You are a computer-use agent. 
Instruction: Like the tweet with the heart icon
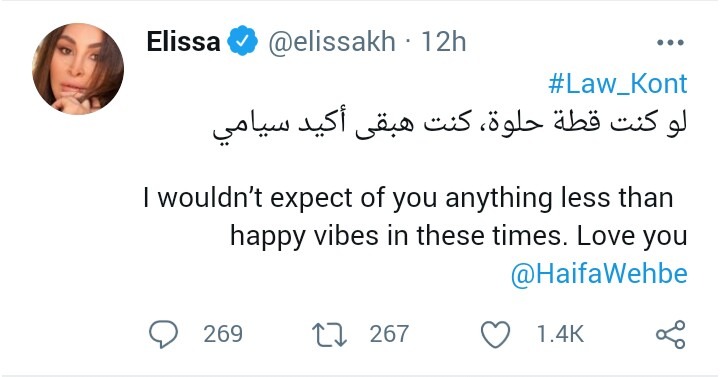[495, 334]
